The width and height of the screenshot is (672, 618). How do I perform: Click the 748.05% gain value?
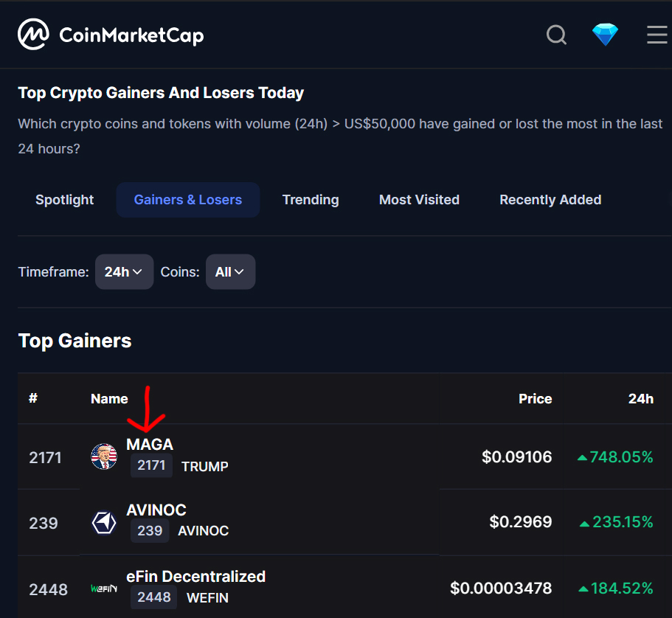(x=615, y=456)
